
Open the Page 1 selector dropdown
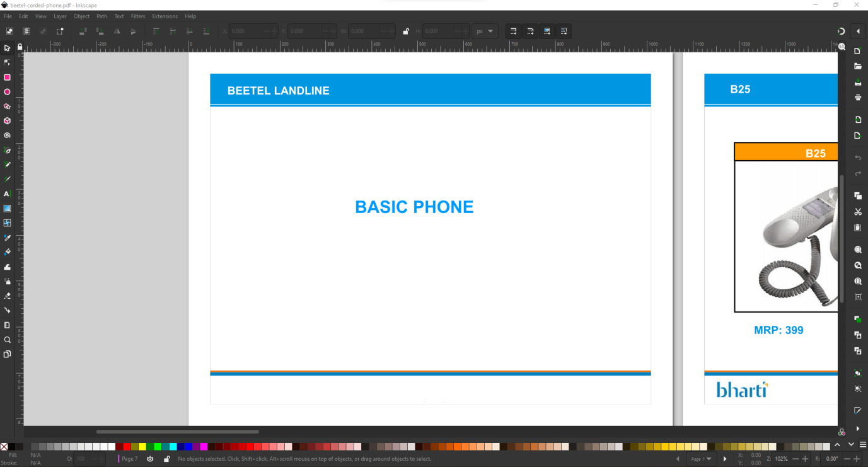[701, 459]
